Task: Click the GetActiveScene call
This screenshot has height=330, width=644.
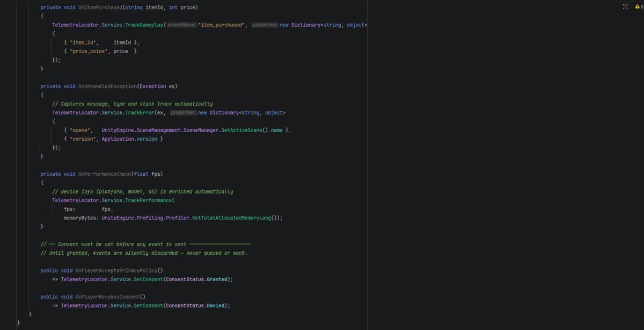Action: tap(241, 130)
